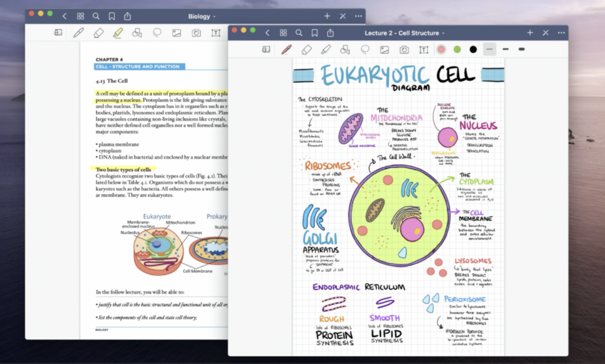Select the Highlighter tool in Biology window
This screenshot has width=605, height=364.
tap(118, 32)
